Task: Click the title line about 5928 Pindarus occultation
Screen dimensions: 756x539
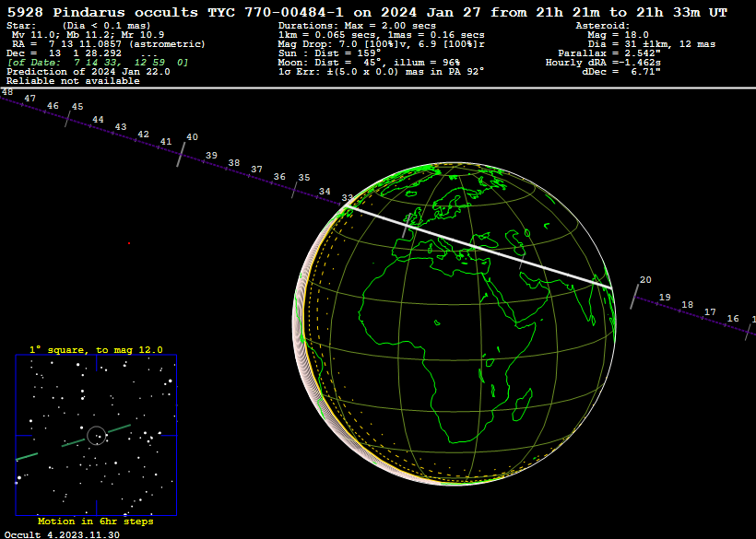Action: [x=367, y=13]
